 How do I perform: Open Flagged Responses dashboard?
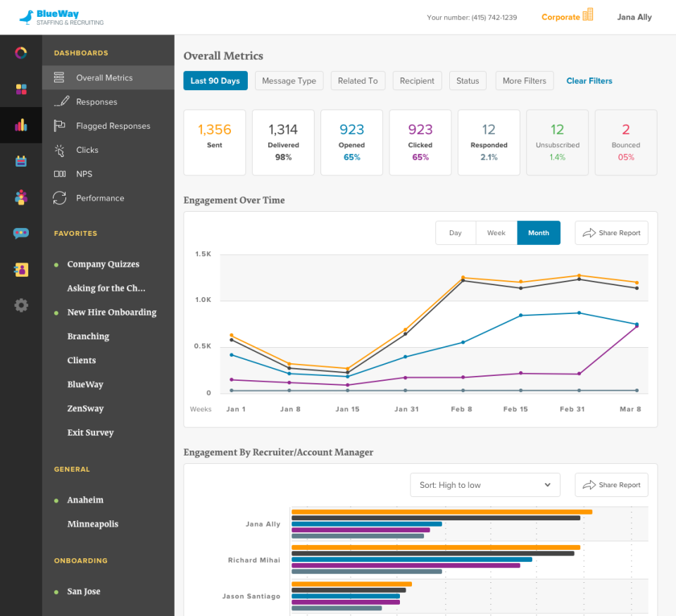[x=113, y=126]
